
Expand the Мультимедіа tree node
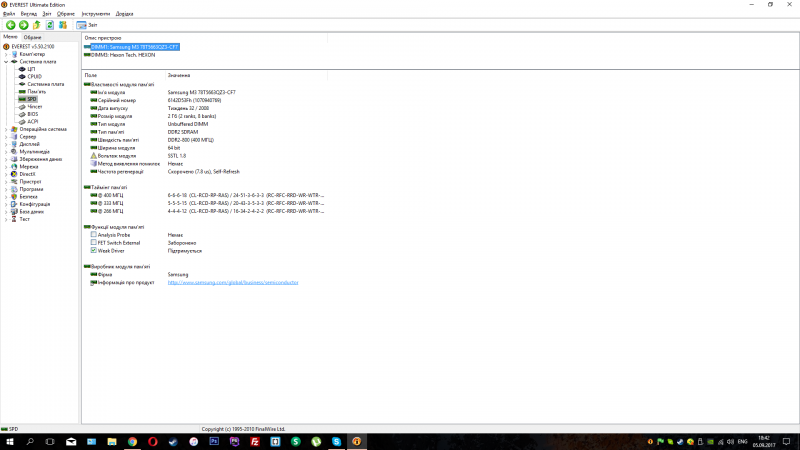coord(6,152)
